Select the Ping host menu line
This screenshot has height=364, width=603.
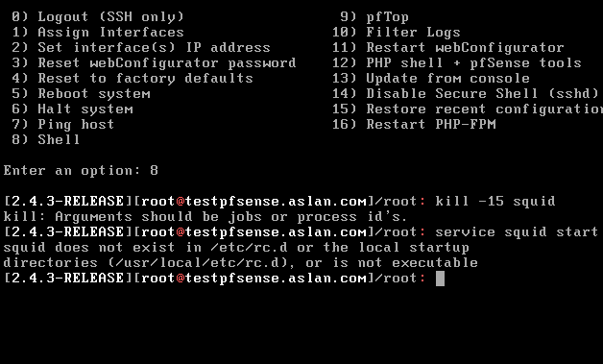[63, 125]
